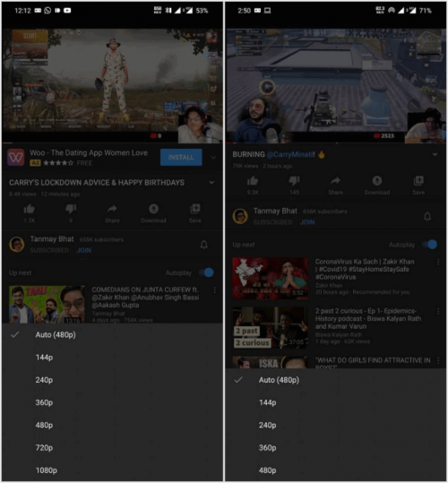Seek on the left video progress bar
Viewport: 448px width, 483px height.
112,143
